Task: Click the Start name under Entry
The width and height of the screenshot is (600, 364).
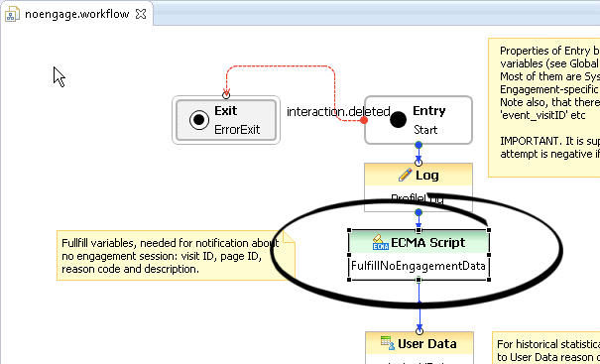Action: pyautogui.click(x=425, y=130)
